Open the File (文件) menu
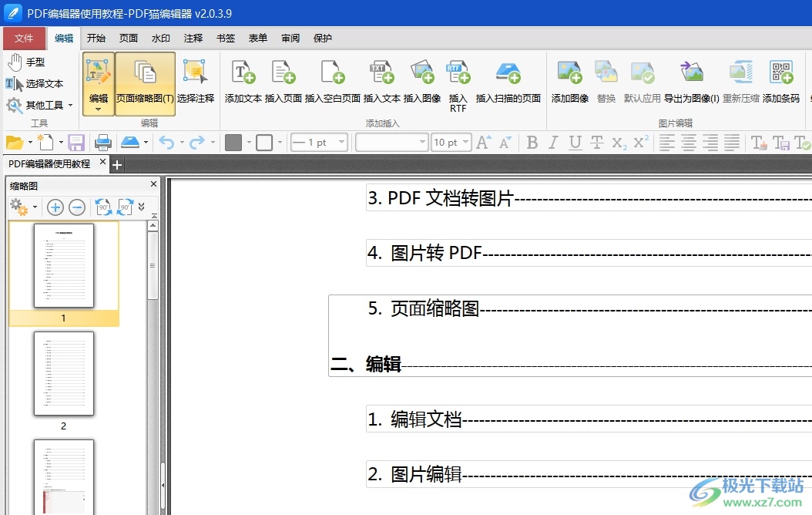 (x=24, y=39)
